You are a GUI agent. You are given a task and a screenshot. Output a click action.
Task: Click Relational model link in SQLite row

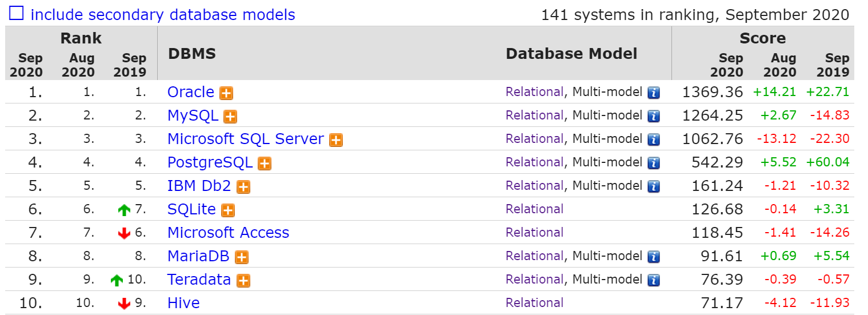534,209
